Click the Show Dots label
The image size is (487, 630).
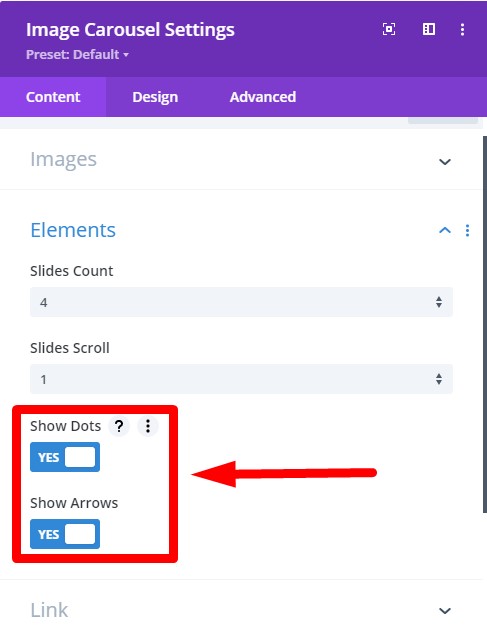(65, 426)
